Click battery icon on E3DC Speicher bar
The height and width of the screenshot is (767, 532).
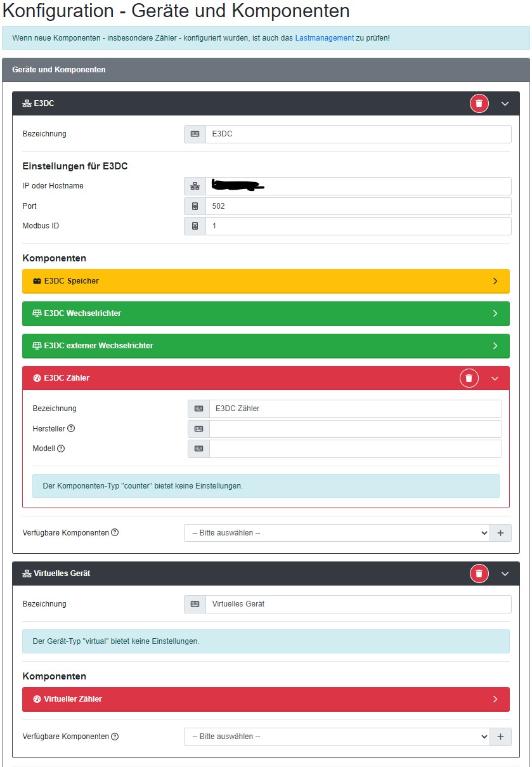tap(37, 281)
